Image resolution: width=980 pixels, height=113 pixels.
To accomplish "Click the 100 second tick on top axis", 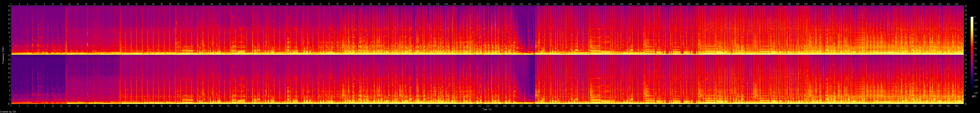I will [x=429, y=4].
